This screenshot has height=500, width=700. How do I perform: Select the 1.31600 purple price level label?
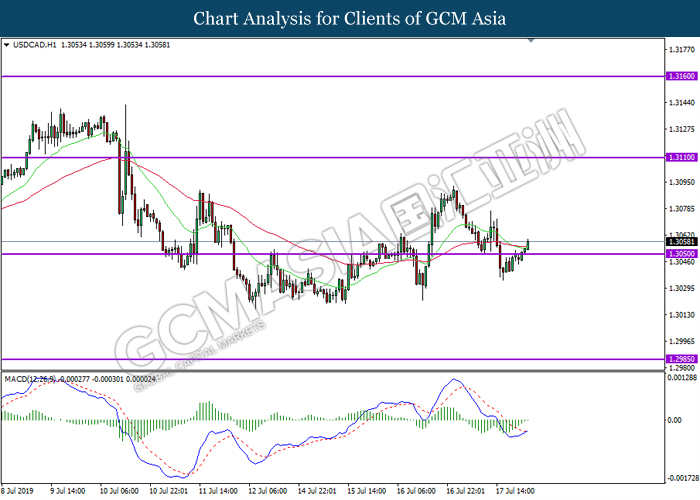click(681, 76)
